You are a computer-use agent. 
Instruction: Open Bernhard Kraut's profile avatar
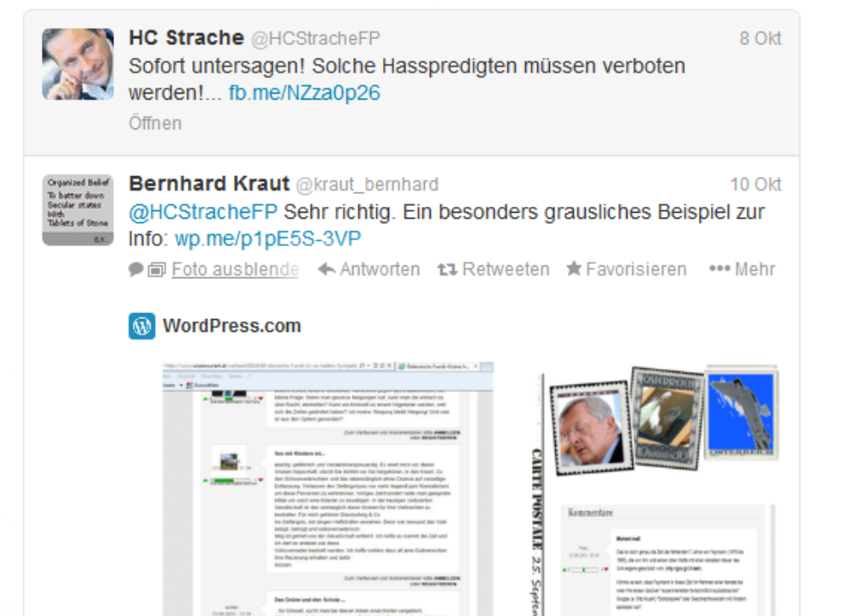pyautogui.click(x=77, y=209)
